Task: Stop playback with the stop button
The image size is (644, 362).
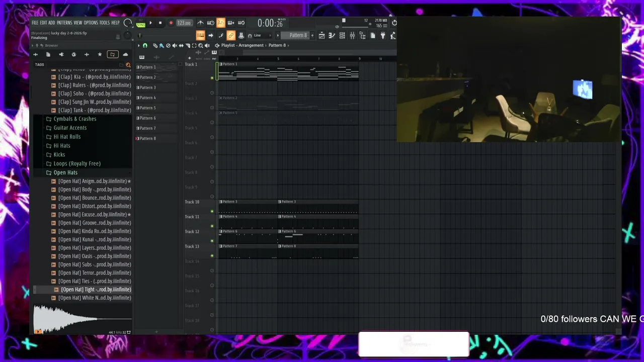Action: [160, 23]
